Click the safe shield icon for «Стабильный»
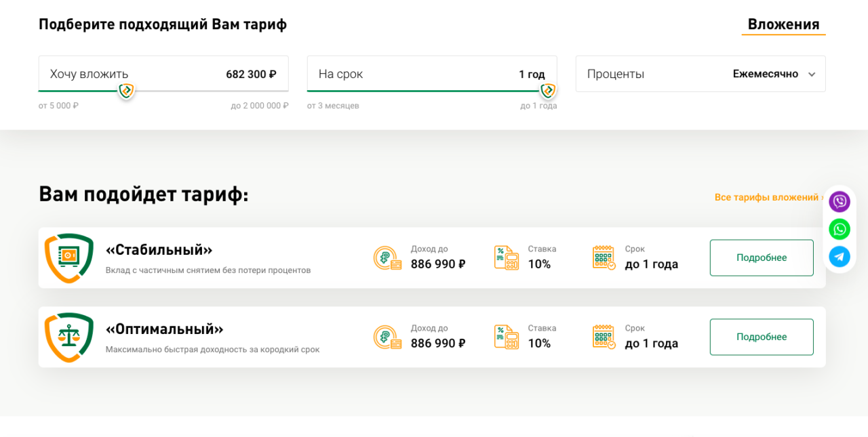The width and height of the screenshot is (868, 437). tap(69, 257)
